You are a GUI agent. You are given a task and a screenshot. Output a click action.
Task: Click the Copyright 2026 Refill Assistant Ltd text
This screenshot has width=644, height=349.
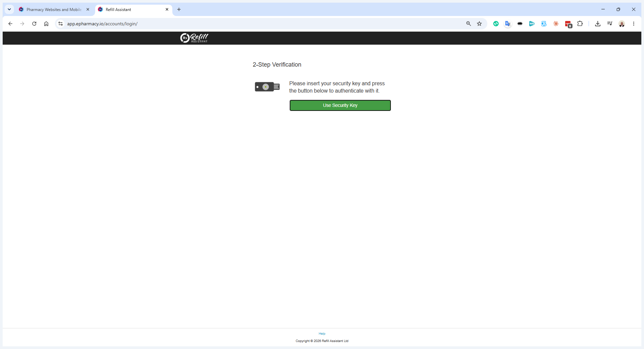[322, 341]
